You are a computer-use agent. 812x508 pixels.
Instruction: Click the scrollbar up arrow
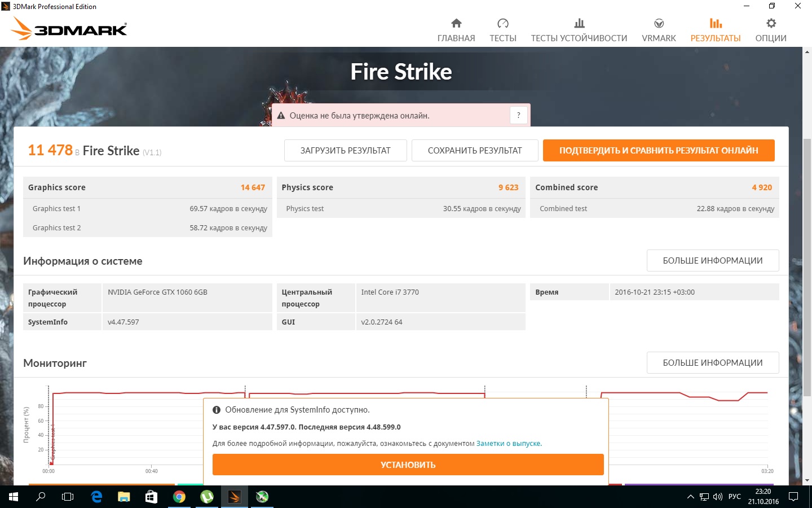click(x=807, y=52)
